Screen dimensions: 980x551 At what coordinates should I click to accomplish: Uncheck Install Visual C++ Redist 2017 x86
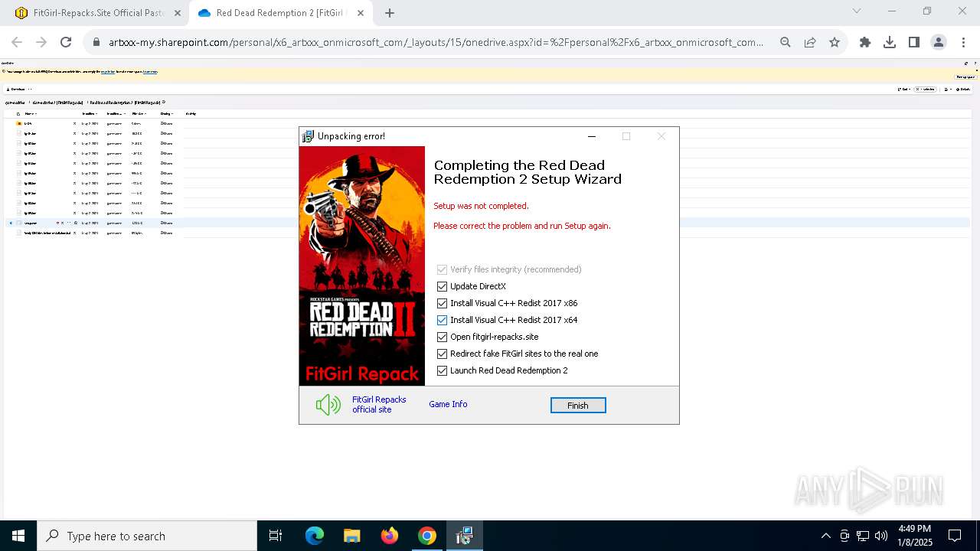(x=442, y=303)
